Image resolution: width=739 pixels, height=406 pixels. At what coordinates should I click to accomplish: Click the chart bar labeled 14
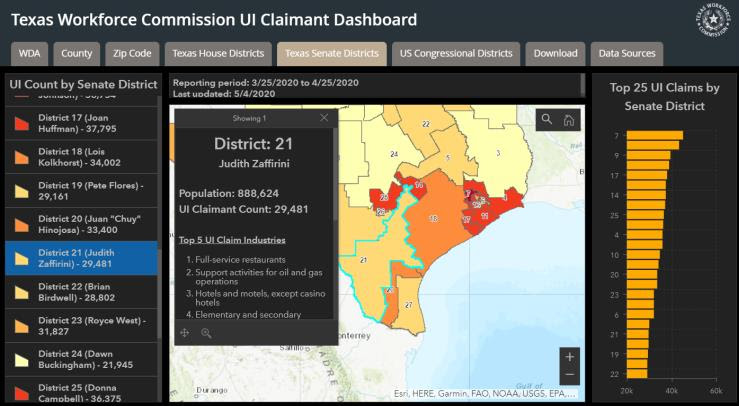pos(646,195)
